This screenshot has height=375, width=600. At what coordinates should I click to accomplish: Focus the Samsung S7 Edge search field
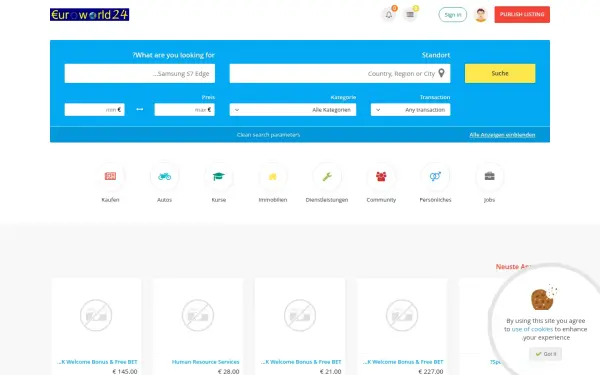[x=140, y=73]
